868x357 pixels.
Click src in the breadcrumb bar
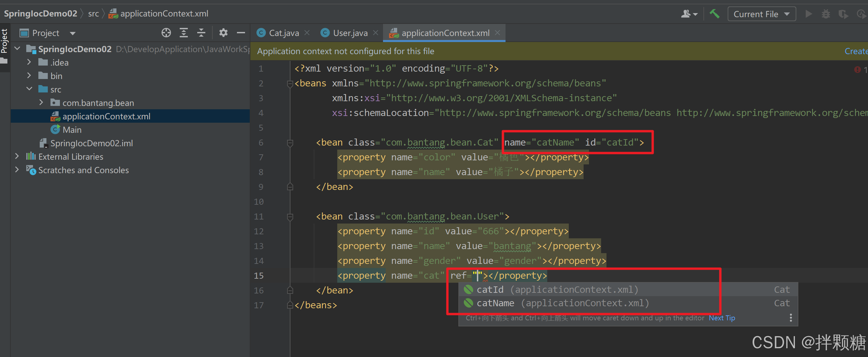pos(93,14)
